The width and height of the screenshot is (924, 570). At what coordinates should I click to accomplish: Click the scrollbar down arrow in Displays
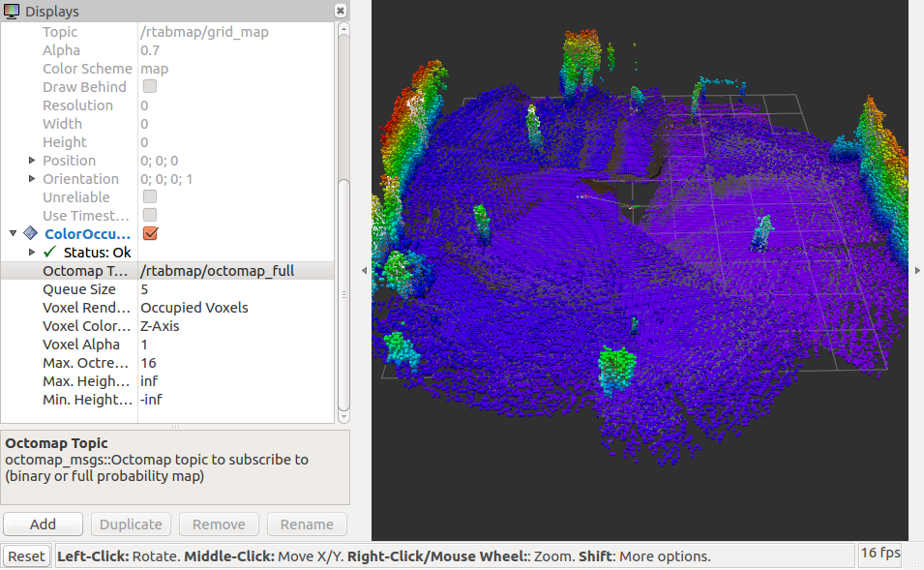pos(343,415)
